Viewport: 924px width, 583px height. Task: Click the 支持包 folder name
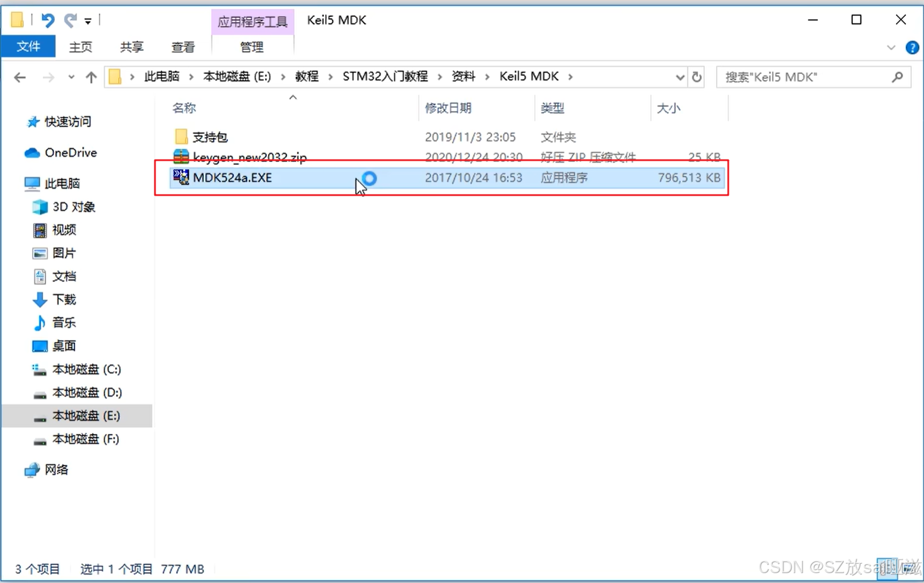pos(210,137)
